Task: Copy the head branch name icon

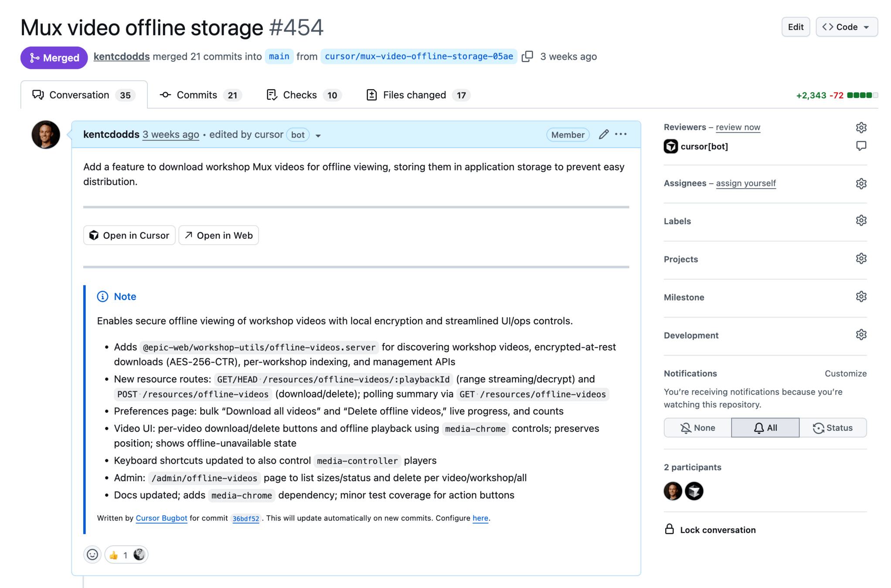Action: point(527,57)
